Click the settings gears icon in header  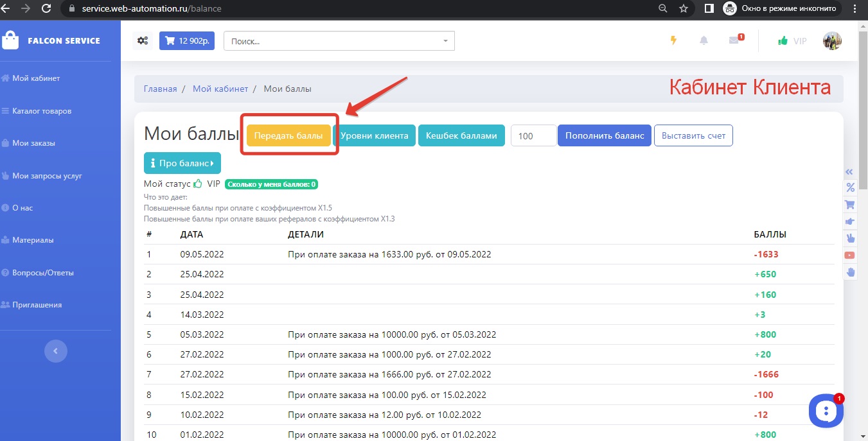[x=143, y=41]
